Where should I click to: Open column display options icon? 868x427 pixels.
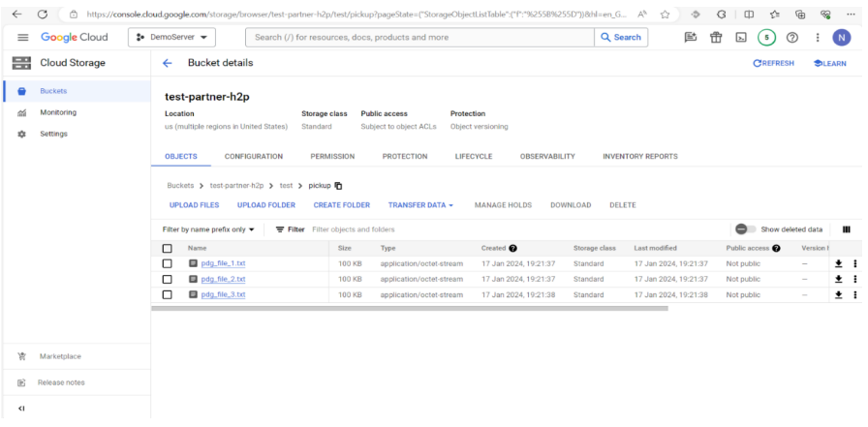[847, 229]
